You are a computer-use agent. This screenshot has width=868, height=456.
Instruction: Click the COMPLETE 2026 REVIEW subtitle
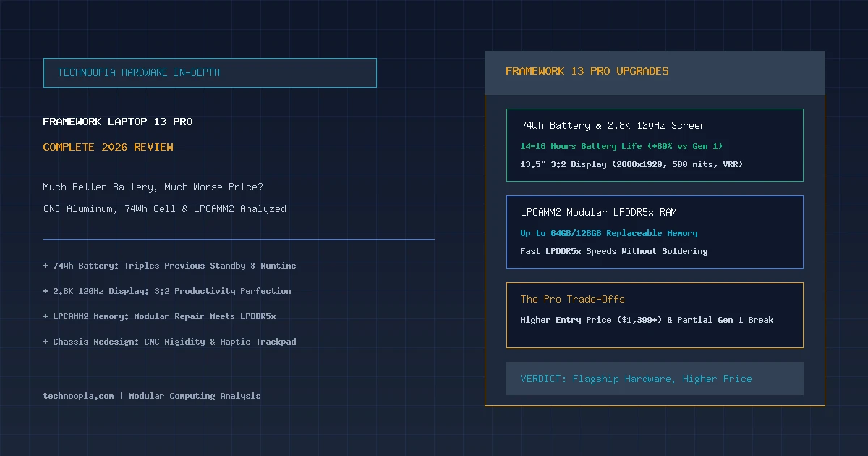pyautogui.click(x=109, y=147)
